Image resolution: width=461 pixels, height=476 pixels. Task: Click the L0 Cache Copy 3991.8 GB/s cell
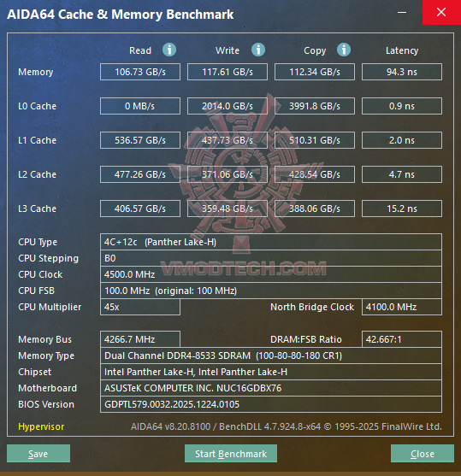tap(315, 106)
